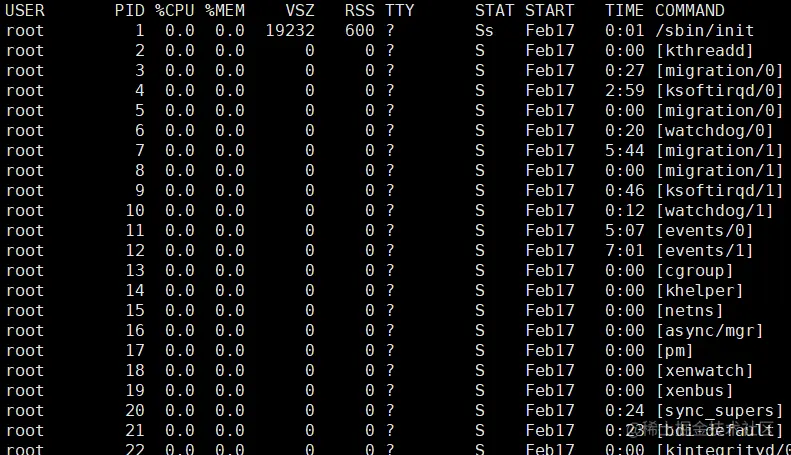Image resolution: width=791 pixels, height=455 pixels.
Task: Click the %MEM column header
Action: (224, 11)
